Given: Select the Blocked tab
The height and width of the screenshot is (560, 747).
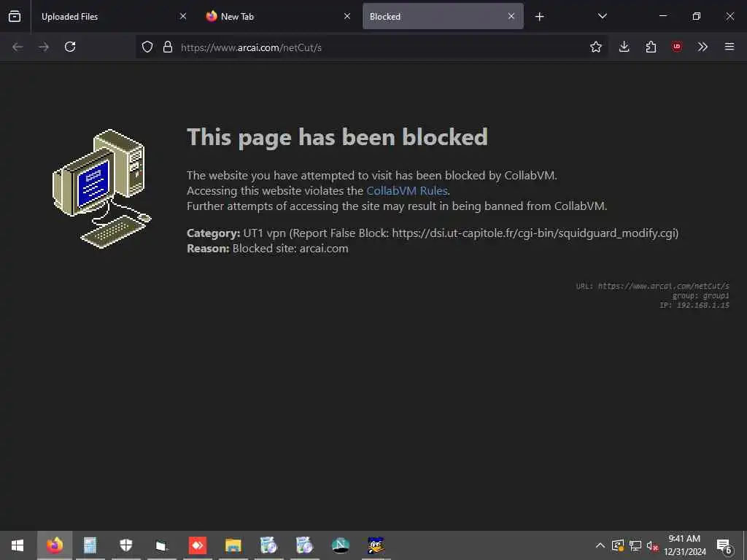Looking at the screenshot, I should pyautogui.click(x=443, y=16).
